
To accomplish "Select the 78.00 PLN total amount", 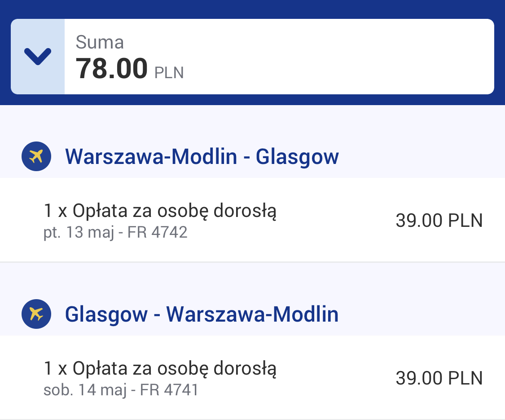I will point(129,69).
